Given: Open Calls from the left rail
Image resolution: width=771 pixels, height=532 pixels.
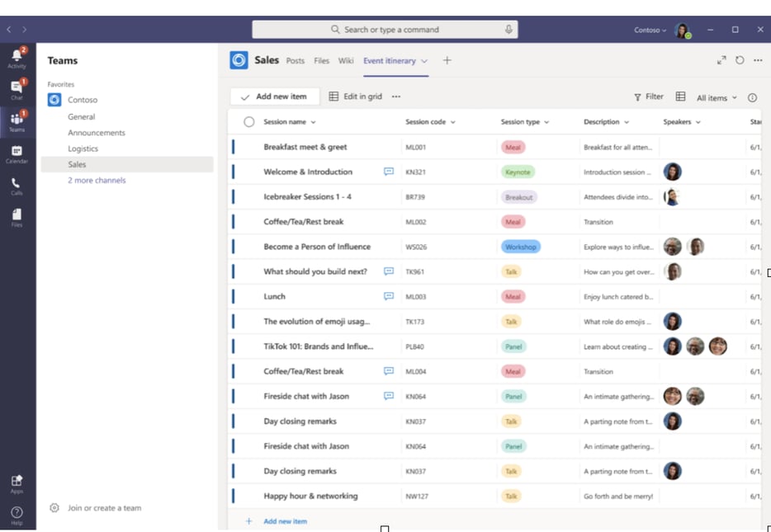Looking at the screenshot, I should 17,186.
